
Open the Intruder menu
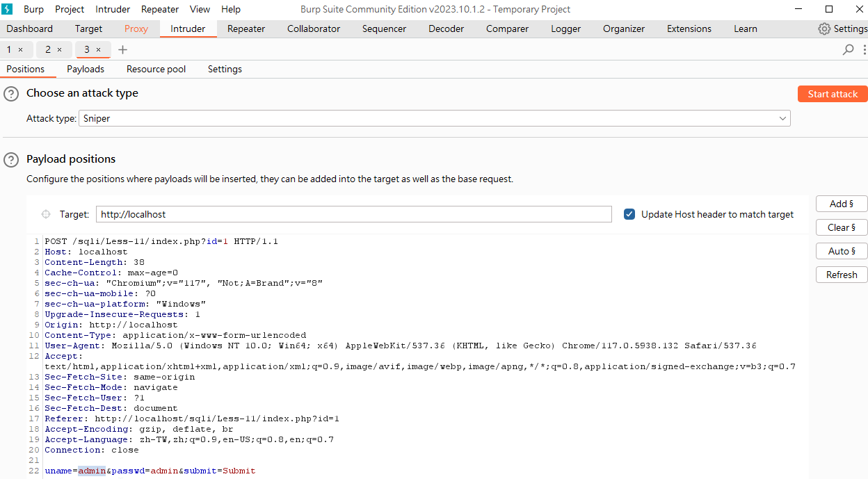pos(113,9)
